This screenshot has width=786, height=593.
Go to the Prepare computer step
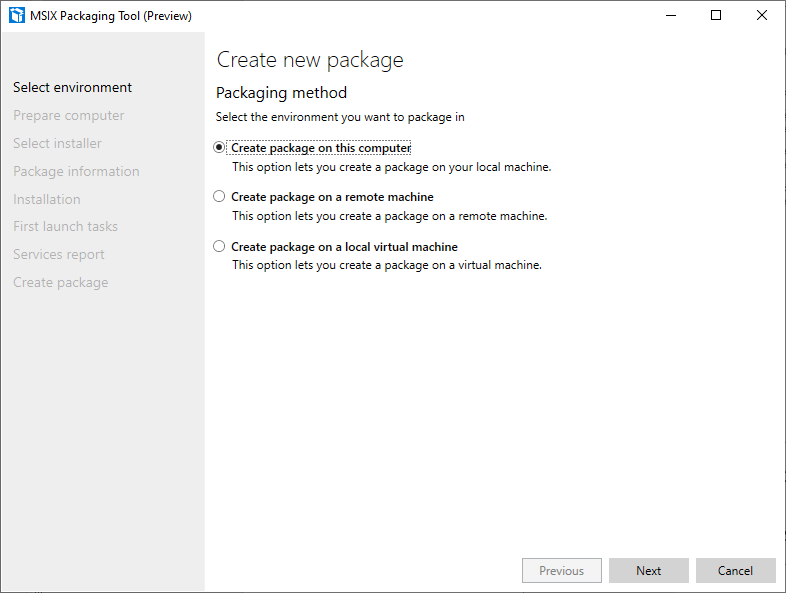point(68,115)
